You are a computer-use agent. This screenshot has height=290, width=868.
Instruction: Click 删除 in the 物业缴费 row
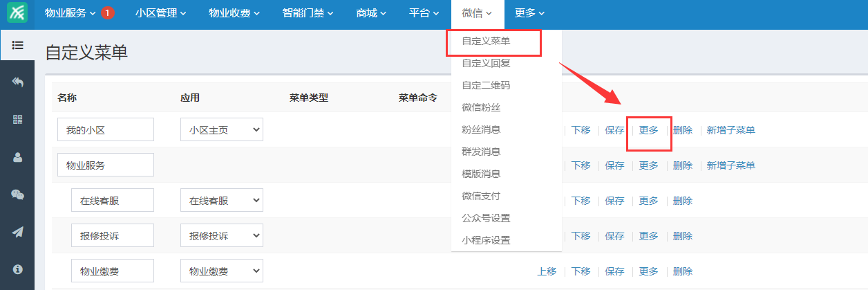coord(683,271)
